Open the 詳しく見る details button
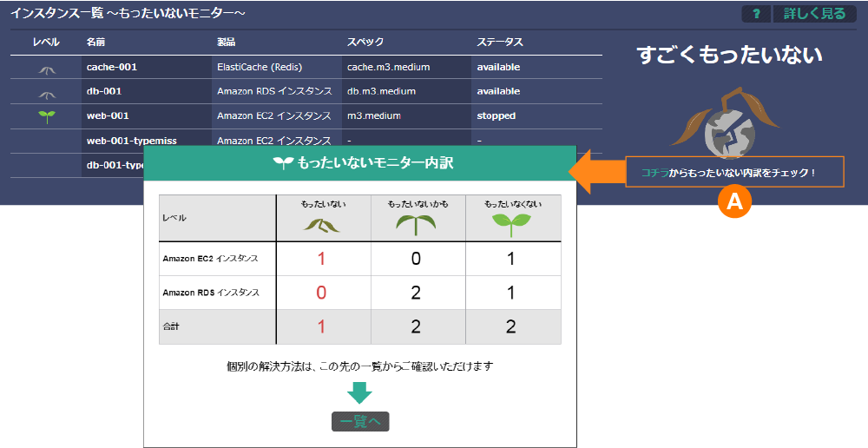The image size is (868, 448). [x=814, y=14]
